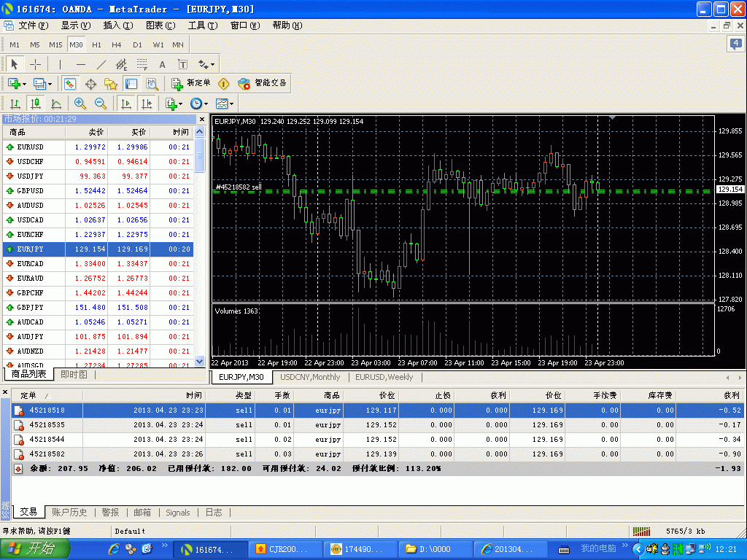This screenshot has width=747, height=560.
Task: Click the EURJPY sell order icon 45218582
Action: pyautogui.click(x=19, y=454)
